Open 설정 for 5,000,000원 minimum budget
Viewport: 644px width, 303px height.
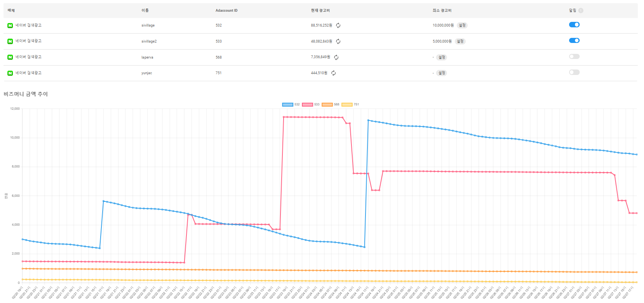point(460,41)
